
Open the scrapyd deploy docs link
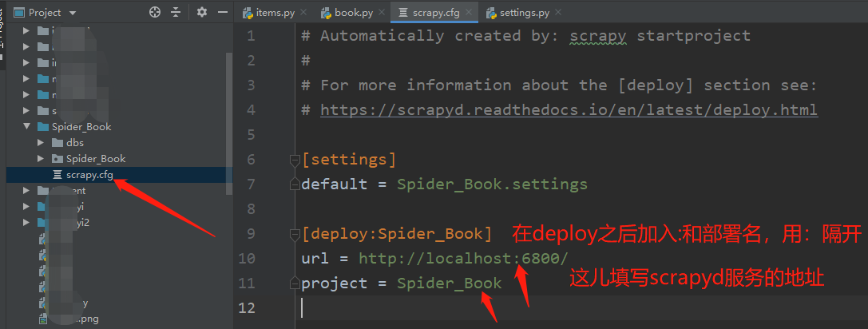(569, 109)
